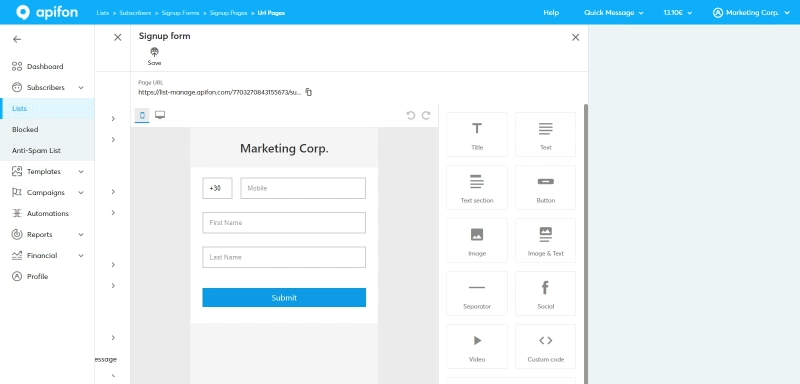This screenshot has width=800, height=384.
Task: Click the Reports icon
Action: click(17, 235)
